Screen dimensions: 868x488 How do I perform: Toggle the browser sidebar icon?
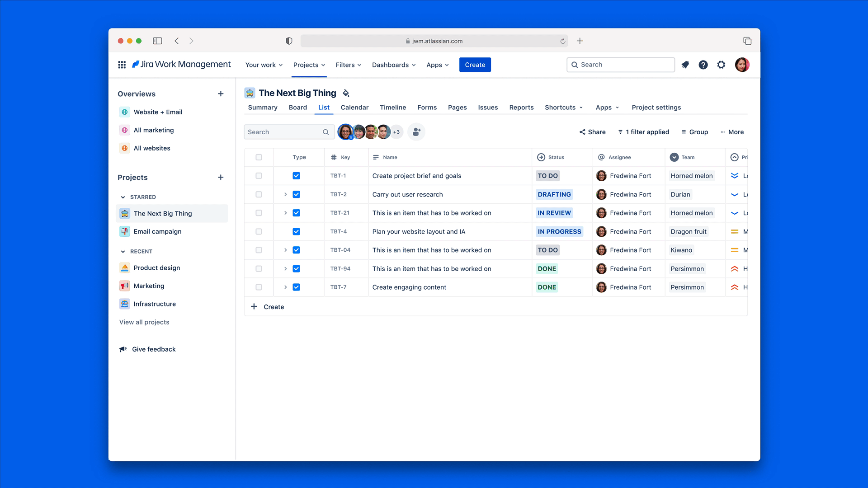(157, 41)
